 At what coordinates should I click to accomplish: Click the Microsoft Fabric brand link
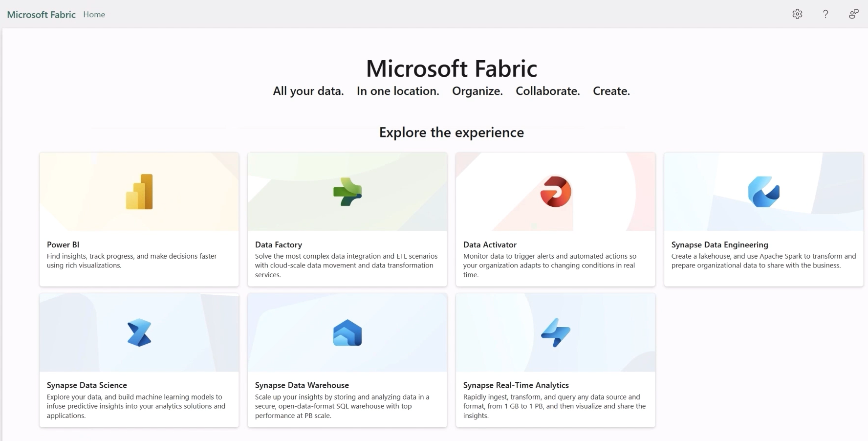42,15
